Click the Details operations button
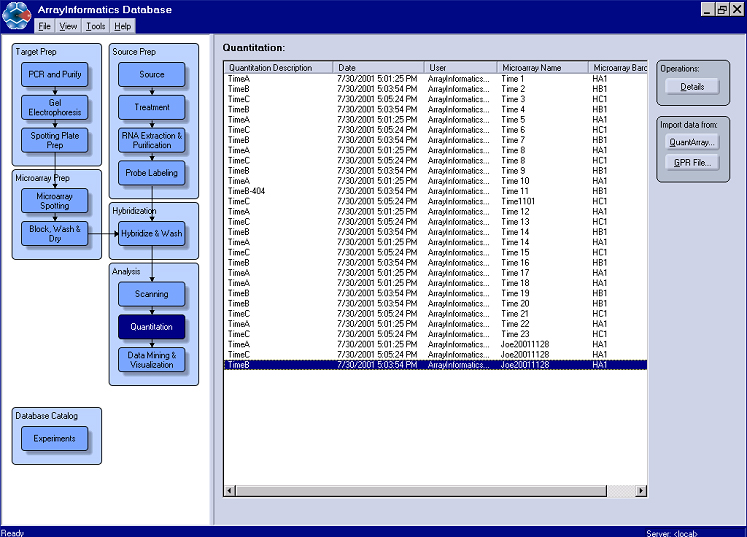 coord(692,87)
